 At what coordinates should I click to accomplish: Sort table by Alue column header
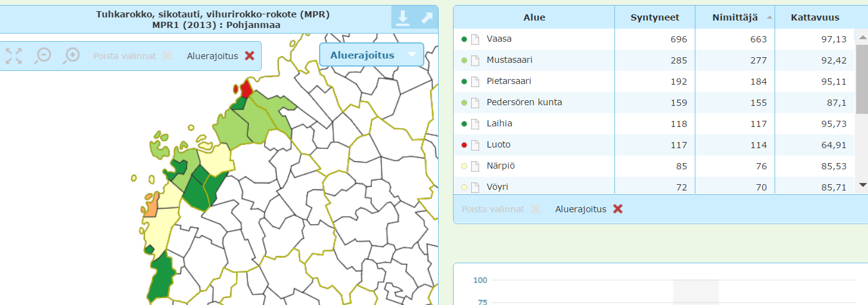click(534, 17)
